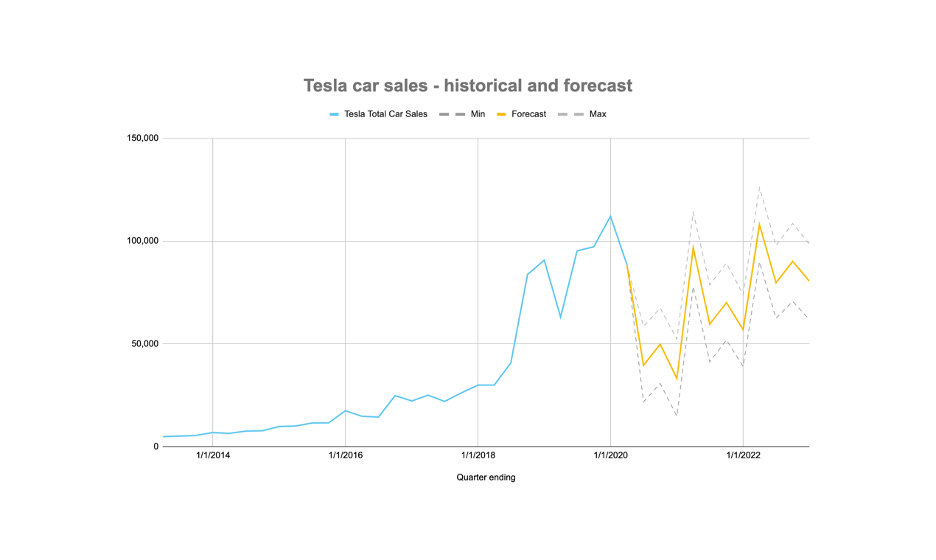This screenshot has width=936, height=560.
Task: Click the 1/1/2022 x-axis label
Action: pos(743,455)
